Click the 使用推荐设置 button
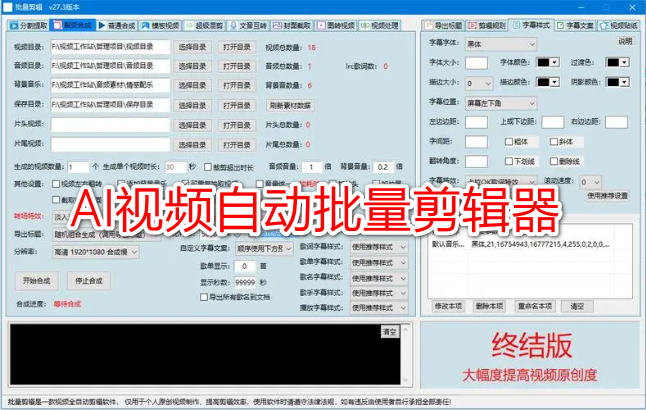 [608, 195]
